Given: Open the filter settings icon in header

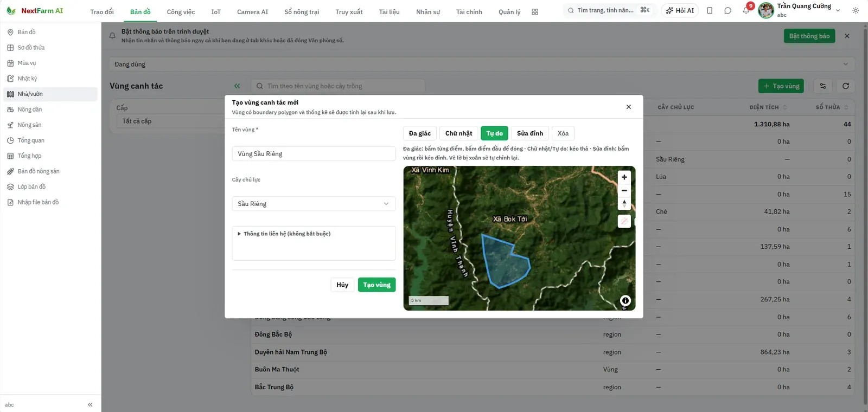Looking at the screenshot, I should point(822,86).
